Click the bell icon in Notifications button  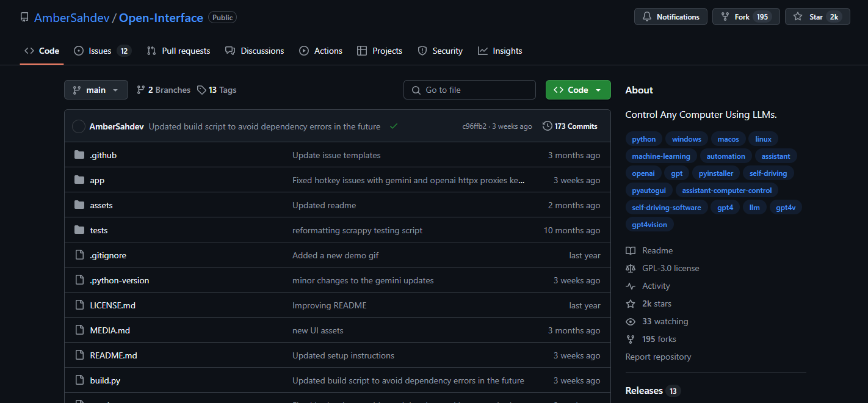[647, 17]
